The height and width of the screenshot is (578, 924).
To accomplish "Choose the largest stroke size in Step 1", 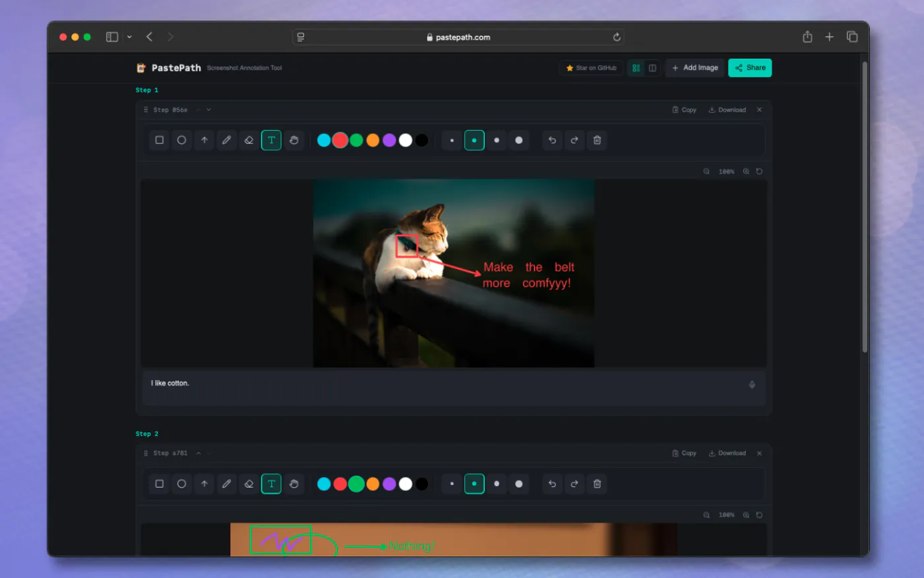I will pos(519,140).
